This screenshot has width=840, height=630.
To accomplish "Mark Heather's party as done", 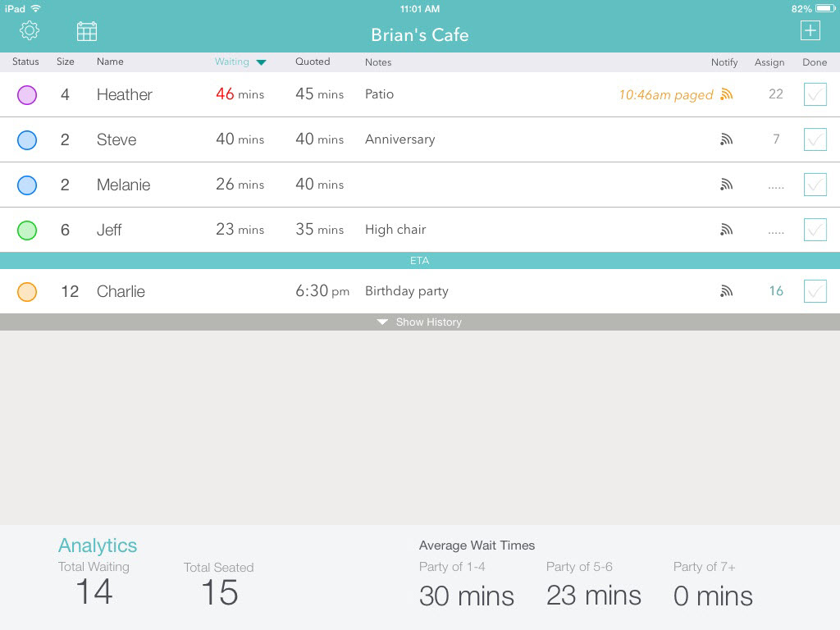I will (815, 94).
